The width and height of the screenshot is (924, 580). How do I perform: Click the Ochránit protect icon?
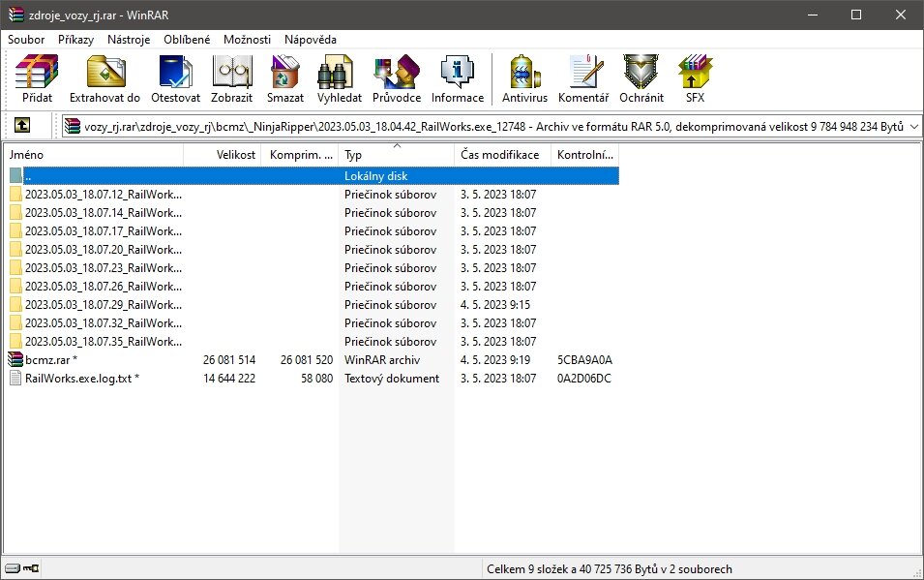click(x=641, y=72)
